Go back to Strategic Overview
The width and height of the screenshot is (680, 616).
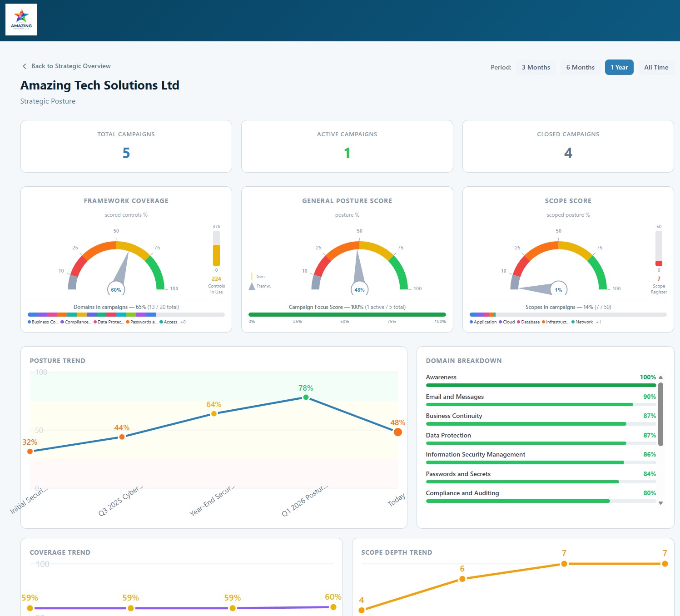click(70, 66)
